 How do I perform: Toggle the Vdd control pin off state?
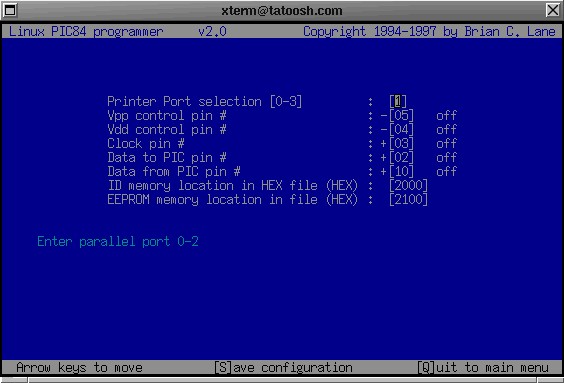click(446, 129)
